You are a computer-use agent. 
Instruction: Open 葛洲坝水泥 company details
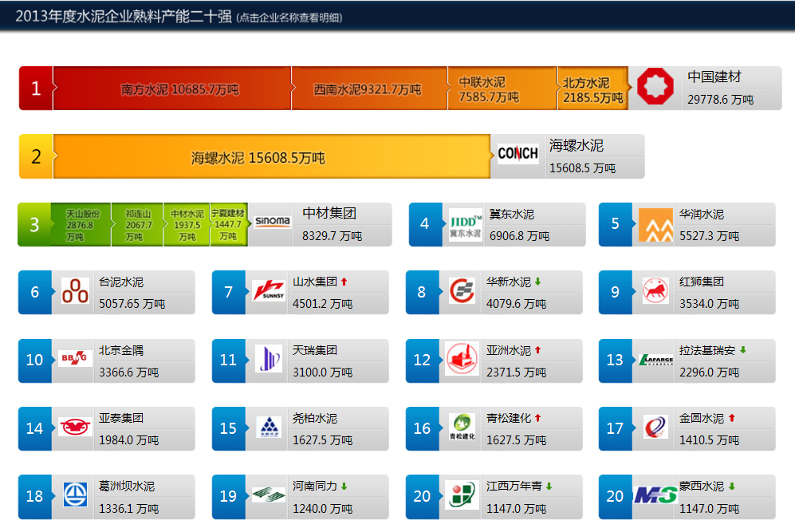(127, 487)
